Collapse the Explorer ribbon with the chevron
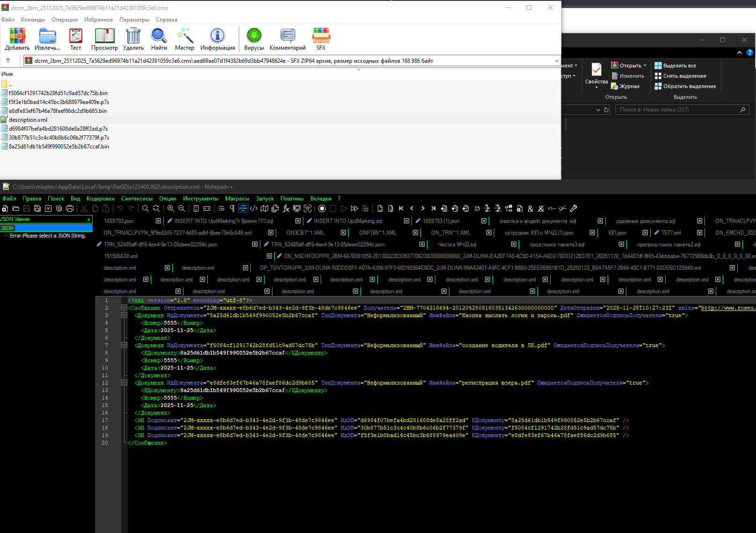Viewport: 756px width, 533px height. pos(740,52)
